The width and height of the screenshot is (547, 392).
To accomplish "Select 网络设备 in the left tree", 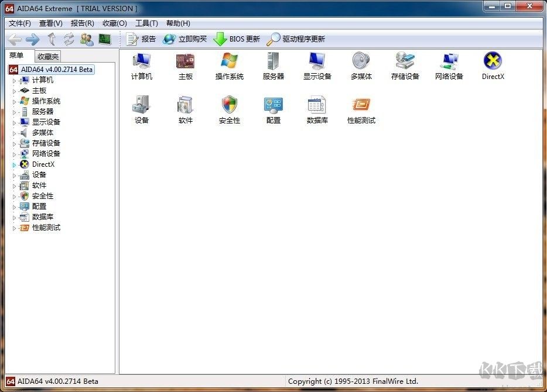I will click(x=46, y=154).
